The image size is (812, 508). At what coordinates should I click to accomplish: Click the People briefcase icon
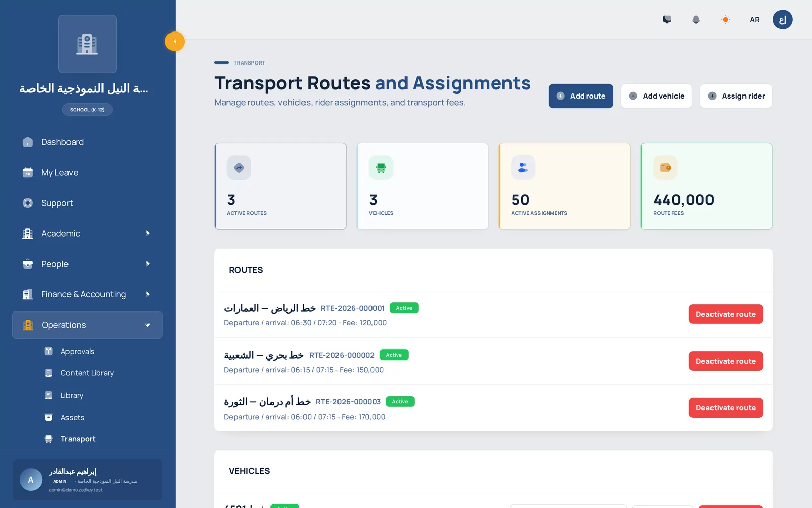pos(28,264)
